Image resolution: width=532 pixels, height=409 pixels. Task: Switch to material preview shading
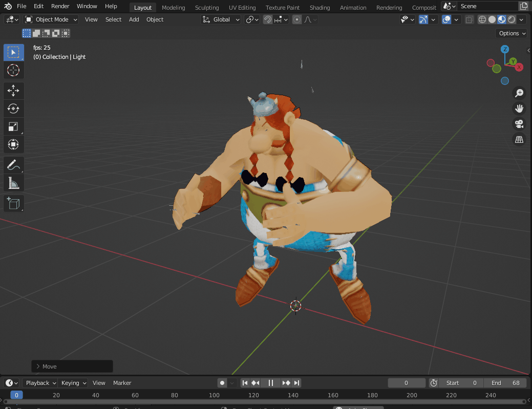[x=502, y=19]
